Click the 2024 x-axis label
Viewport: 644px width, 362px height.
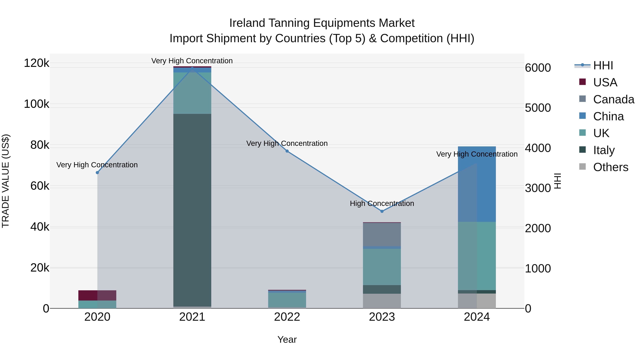tap(477, 317)
